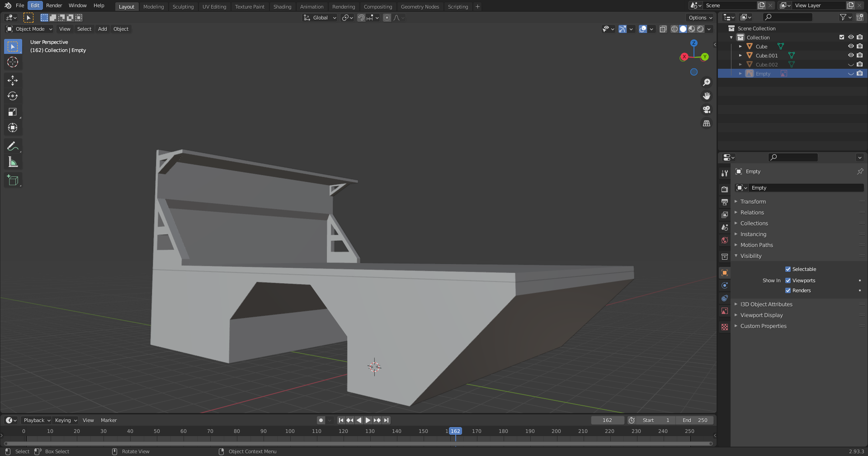
Task: Open the Object Constraints properties tab
Action: point(725,298)
